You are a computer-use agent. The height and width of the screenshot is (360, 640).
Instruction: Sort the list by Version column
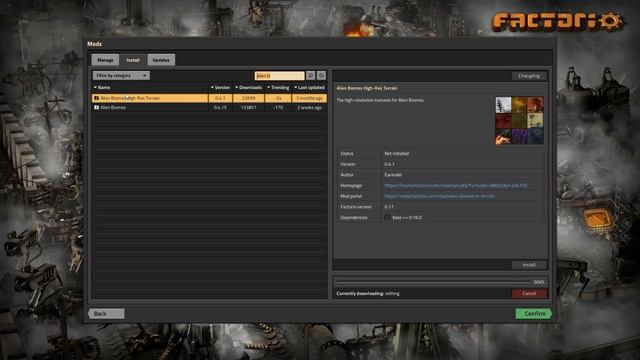click(x=220, y=87)
